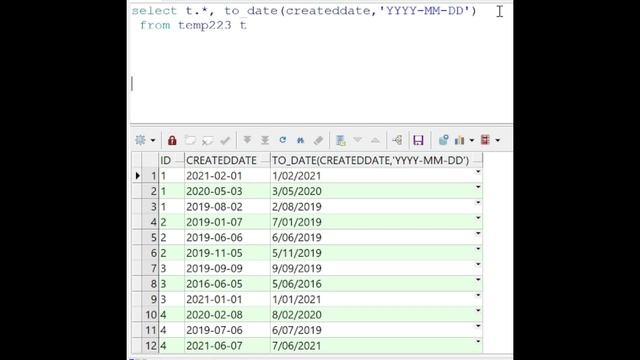Image resolution: width=640 pixels, height=360 pixels.
Task: Select the cell 2019-11-05
Action: click(x=227, y=253)
